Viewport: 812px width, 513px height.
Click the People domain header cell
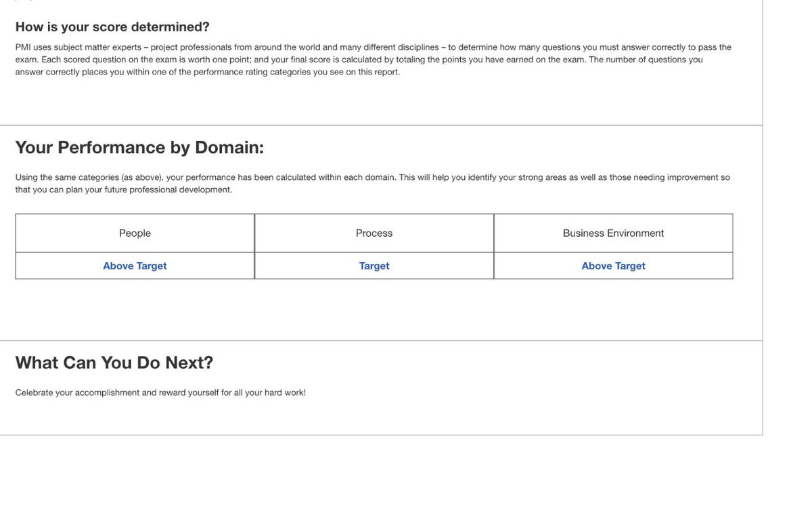[x=135, y=233]
